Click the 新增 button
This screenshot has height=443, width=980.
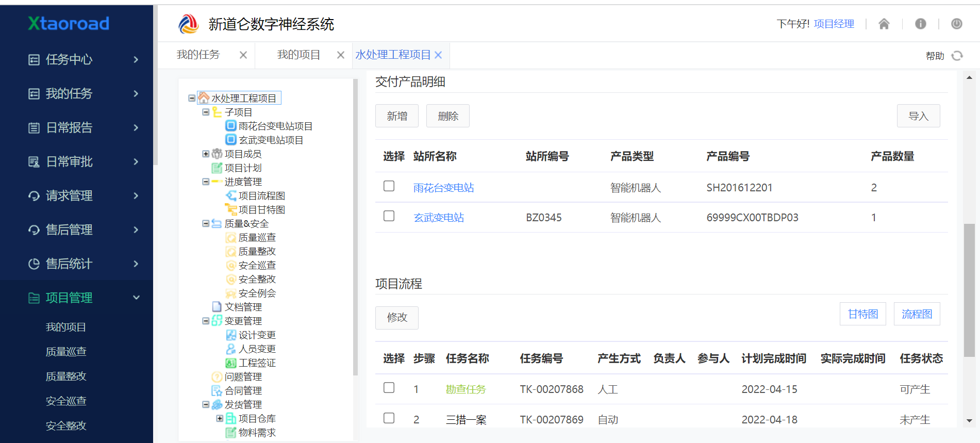click(397, 116)
